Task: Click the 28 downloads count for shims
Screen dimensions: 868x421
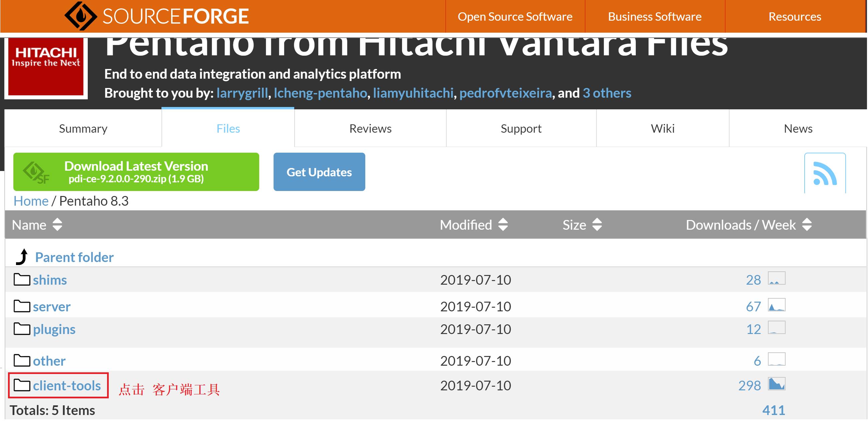Action: [754, 280]
